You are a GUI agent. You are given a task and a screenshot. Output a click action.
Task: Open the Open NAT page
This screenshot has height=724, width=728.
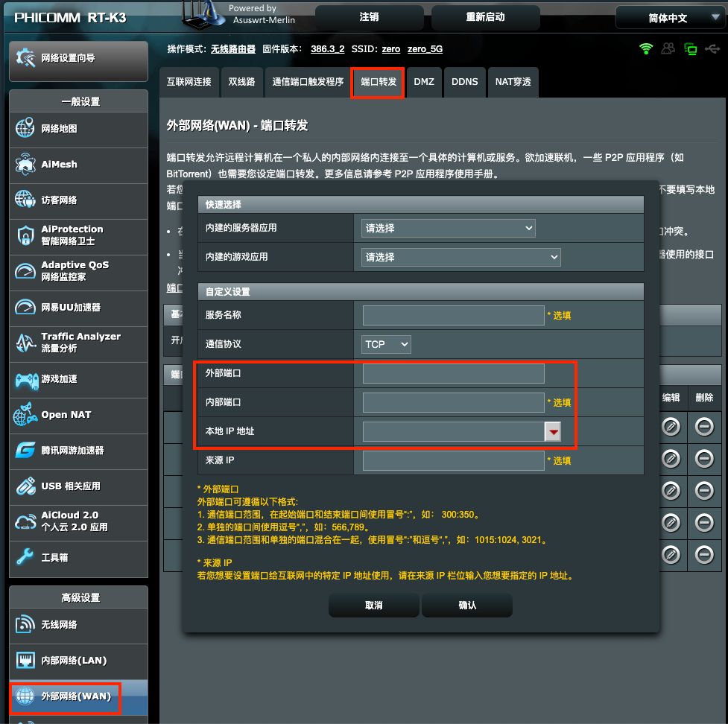coord(78,415)
